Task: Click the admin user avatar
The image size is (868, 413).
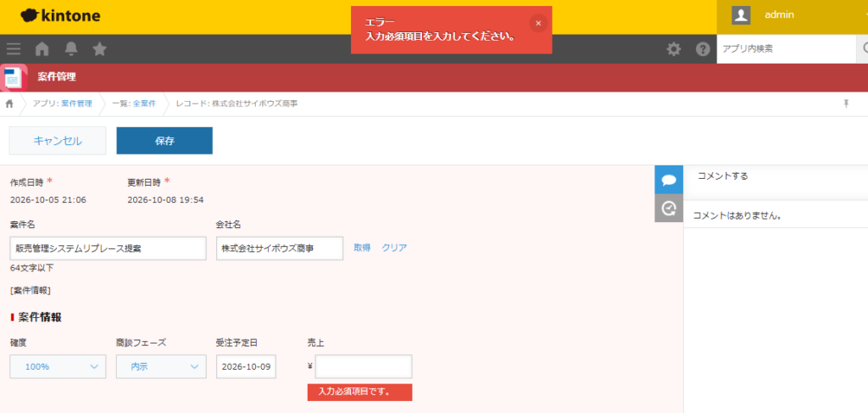Action: (741, 15)
